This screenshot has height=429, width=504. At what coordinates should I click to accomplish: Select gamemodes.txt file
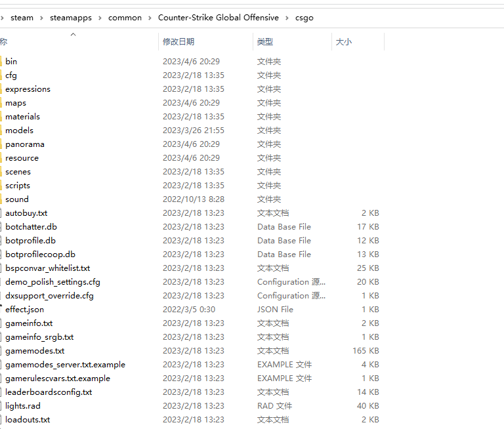[35, 351]
